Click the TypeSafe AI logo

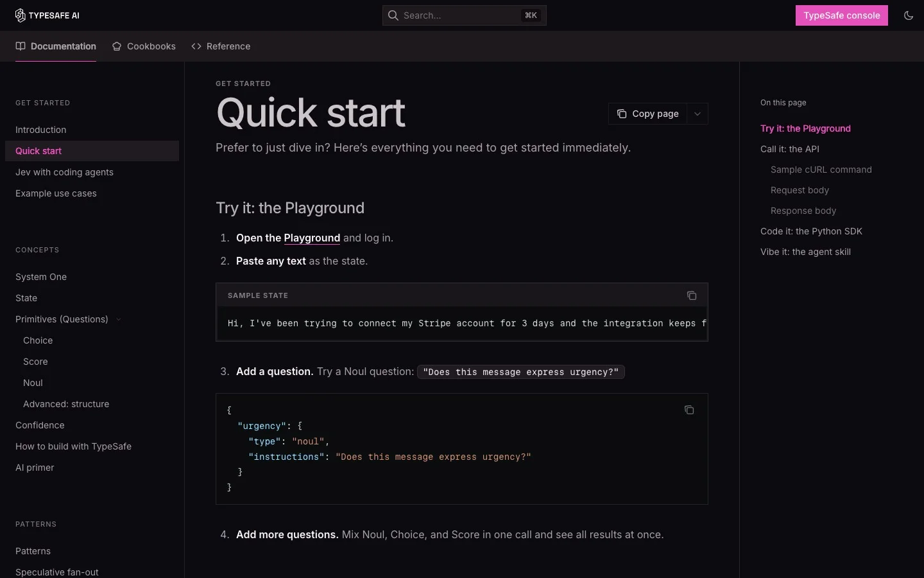(x=47, y=15)
